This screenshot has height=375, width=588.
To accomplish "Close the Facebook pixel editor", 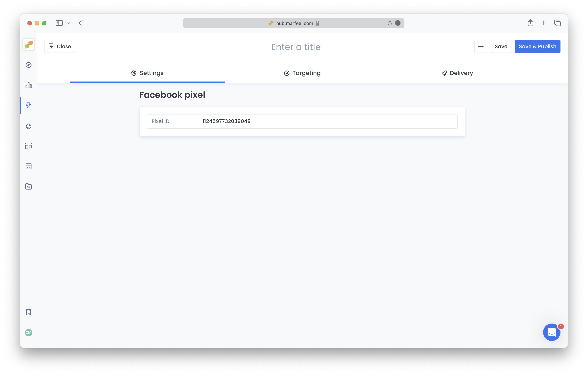I will [x=59, y=46].
